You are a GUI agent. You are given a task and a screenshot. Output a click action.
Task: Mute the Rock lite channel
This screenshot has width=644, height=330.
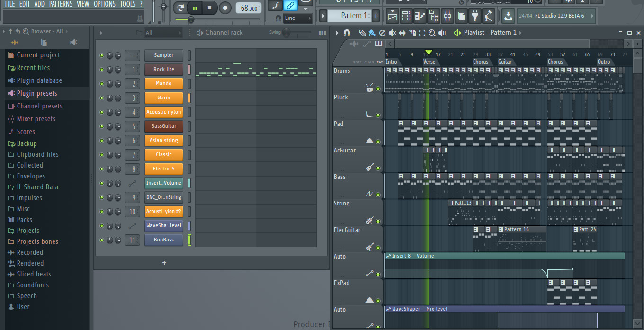101,70
